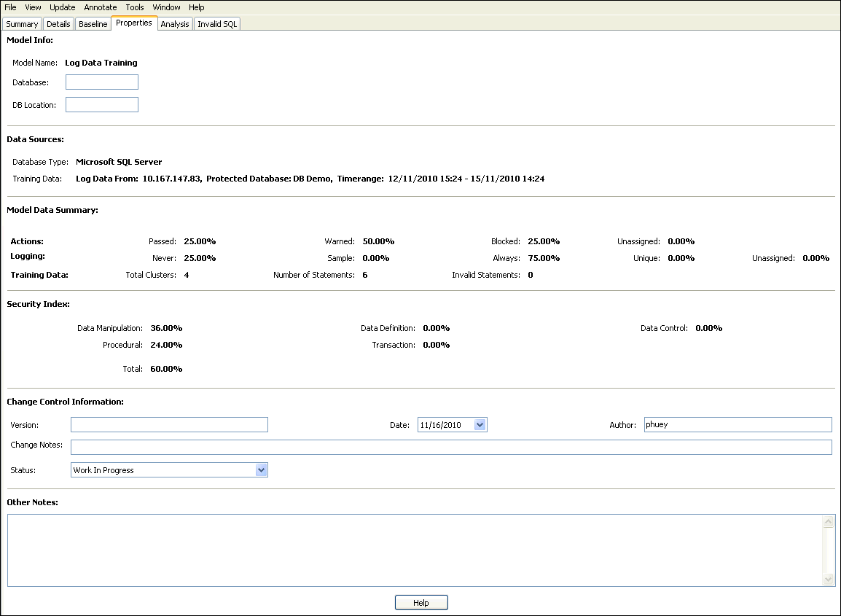Screen dimensions: 841x616
Task: Switch to the Summary tab
Action: pyautogui.click(x=22, y=24)
